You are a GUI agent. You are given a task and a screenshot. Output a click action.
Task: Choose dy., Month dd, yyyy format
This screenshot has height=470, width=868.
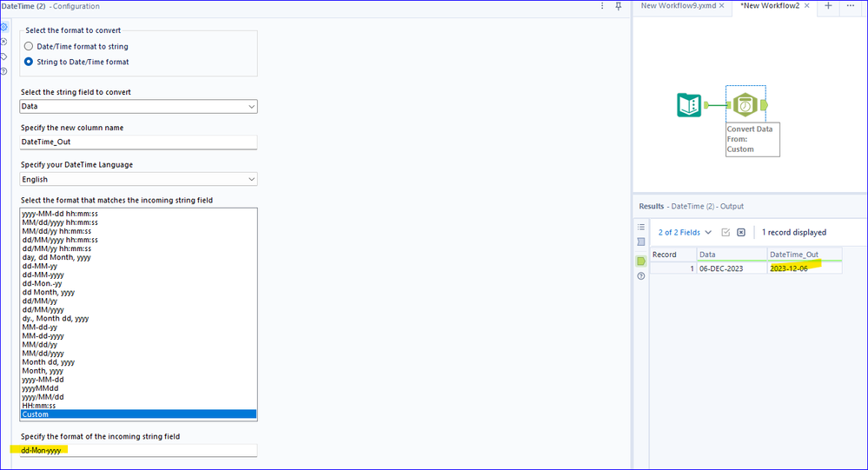(x=138, y=318)
